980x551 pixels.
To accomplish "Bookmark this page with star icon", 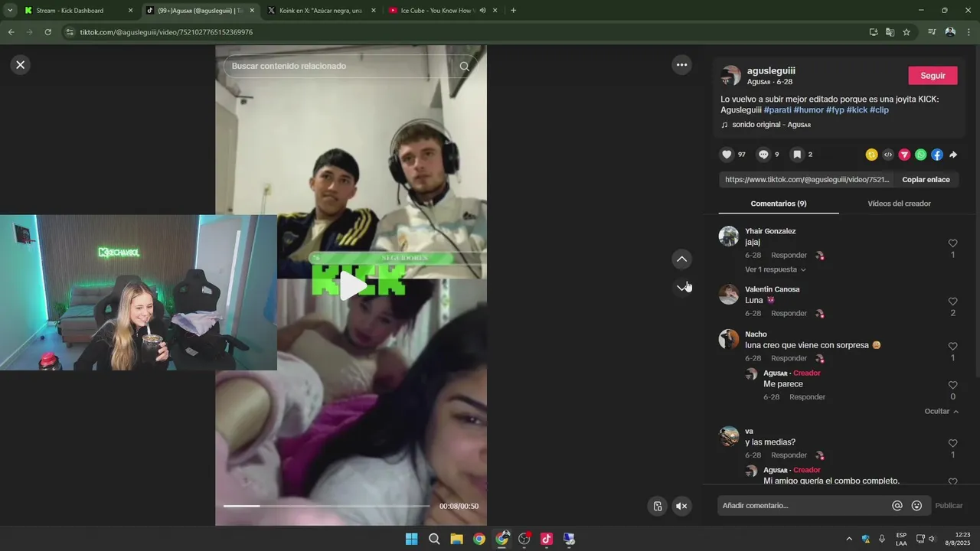I will [906, 32].
